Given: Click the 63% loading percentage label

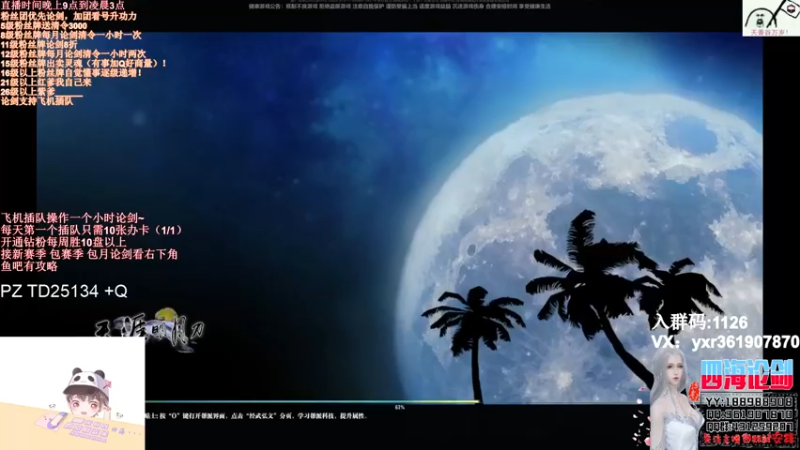Looking at the screenshot, I should (x=399, y=408).
